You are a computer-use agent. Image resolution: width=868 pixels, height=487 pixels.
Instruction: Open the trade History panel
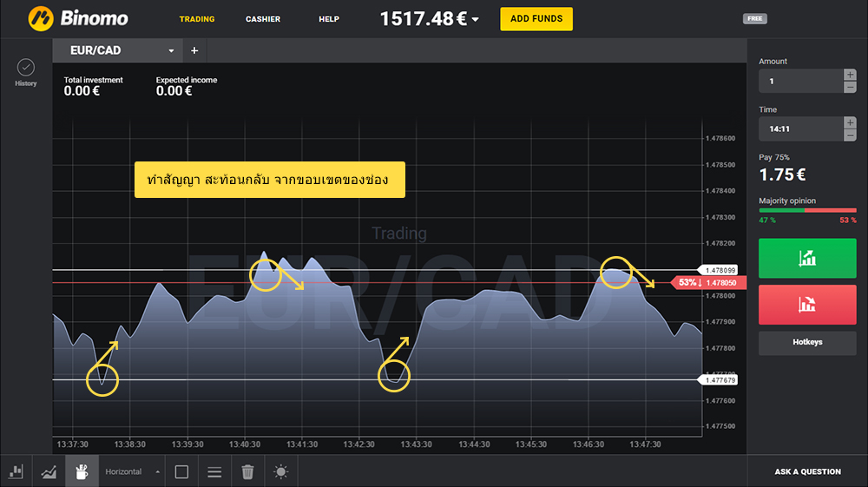[26, 72]
